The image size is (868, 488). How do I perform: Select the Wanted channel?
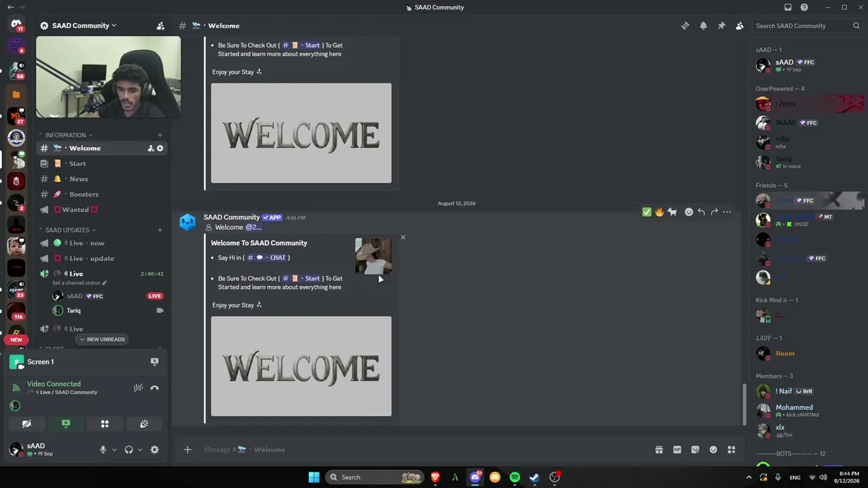click(102, 209)
